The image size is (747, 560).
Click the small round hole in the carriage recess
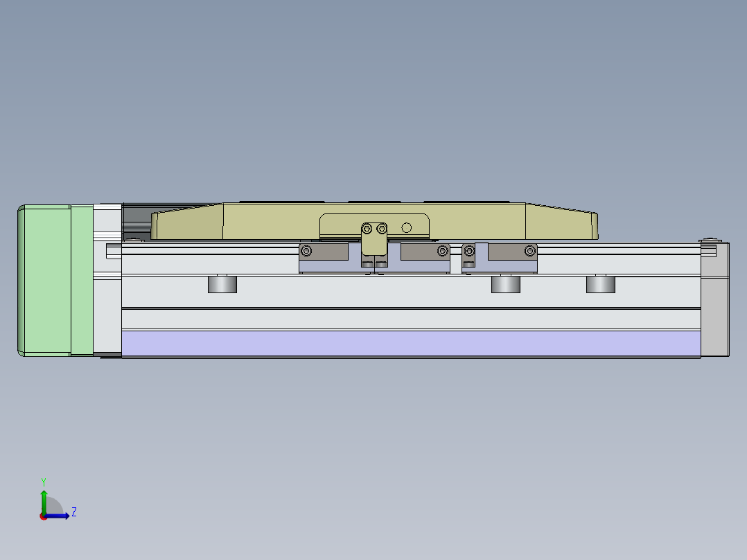click(x=406, y=228)
